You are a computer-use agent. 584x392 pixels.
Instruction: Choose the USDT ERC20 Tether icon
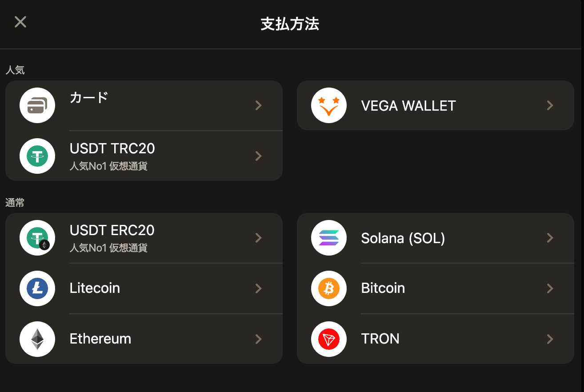coord(37,238)
